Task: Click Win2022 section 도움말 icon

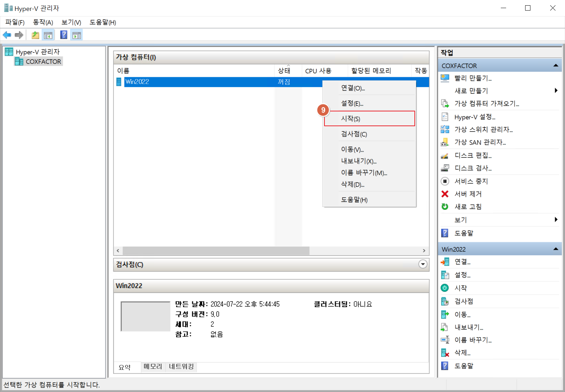Action: coord(445,366)
